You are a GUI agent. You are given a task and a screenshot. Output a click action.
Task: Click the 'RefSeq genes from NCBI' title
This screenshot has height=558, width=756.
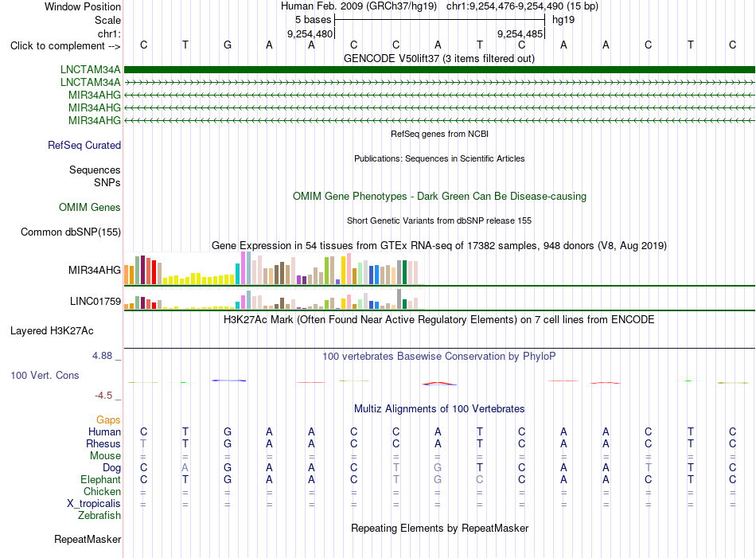(440, 134)
